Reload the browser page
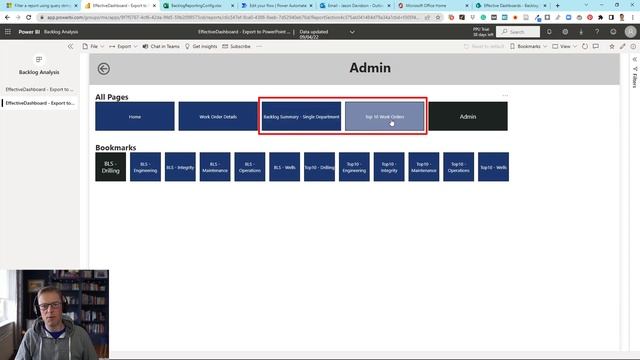 pos(29,18)
